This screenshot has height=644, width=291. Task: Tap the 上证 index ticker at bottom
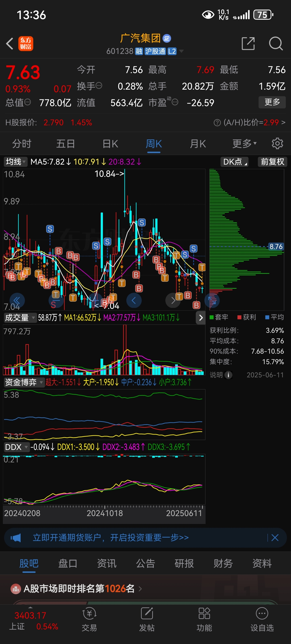(x=34, y=621)
